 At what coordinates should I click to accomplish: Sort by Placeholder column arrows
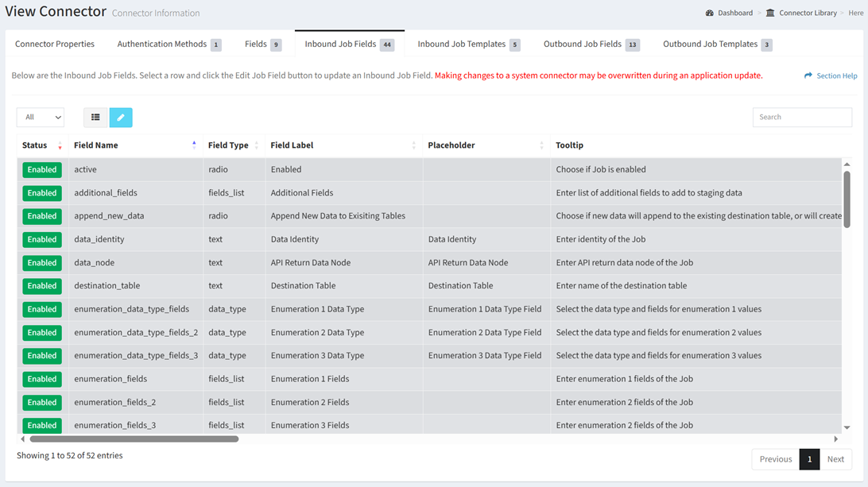pyautogui.click(x=541, y=145)
